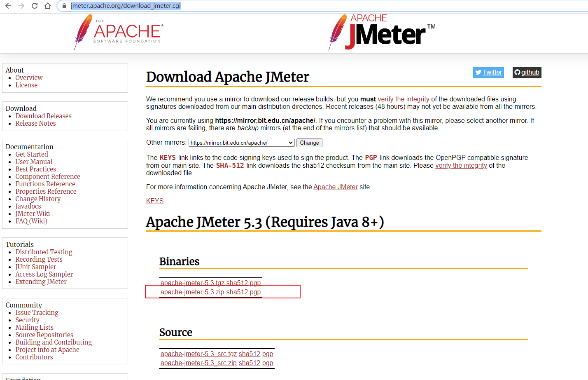Download apache-jmeter-5.3.zip binary
The height and width of the screenshot is (380, 588).
coord(192,292)
